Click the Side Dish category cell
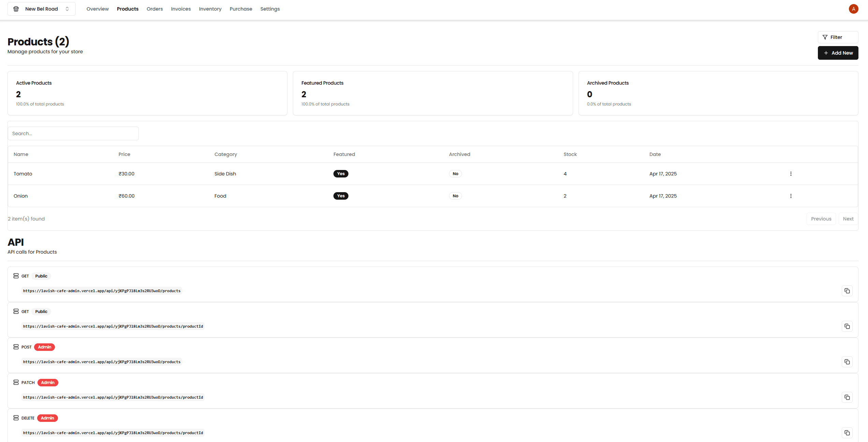868x442 pixels. [x=225, y=174]
